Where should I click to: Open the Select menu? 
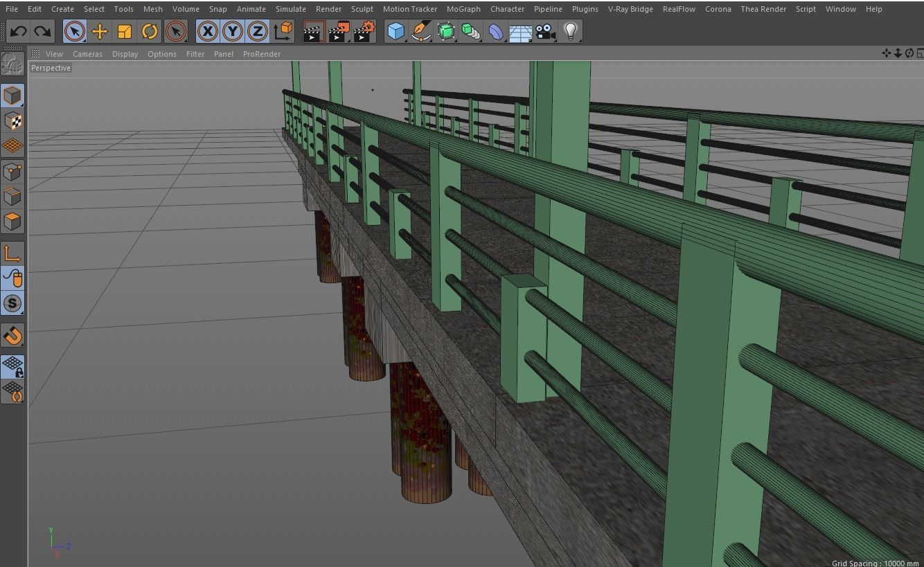pyautogui.click(x=94, y=9)
